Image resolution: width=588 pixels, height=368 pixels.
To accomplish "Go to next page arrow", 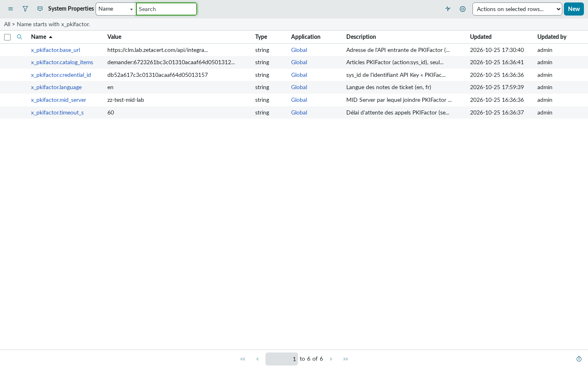I will [x=331, y=359].
